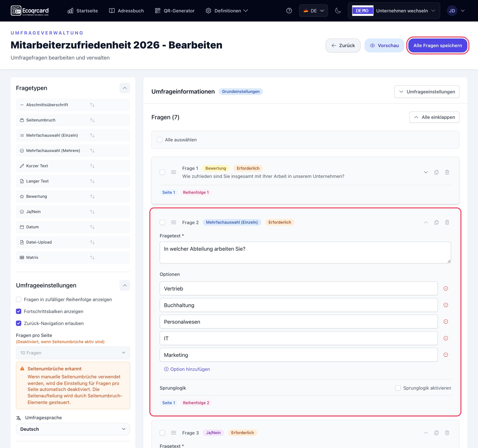
Task: Open the DE language dropdown
Action: point(313,11)
